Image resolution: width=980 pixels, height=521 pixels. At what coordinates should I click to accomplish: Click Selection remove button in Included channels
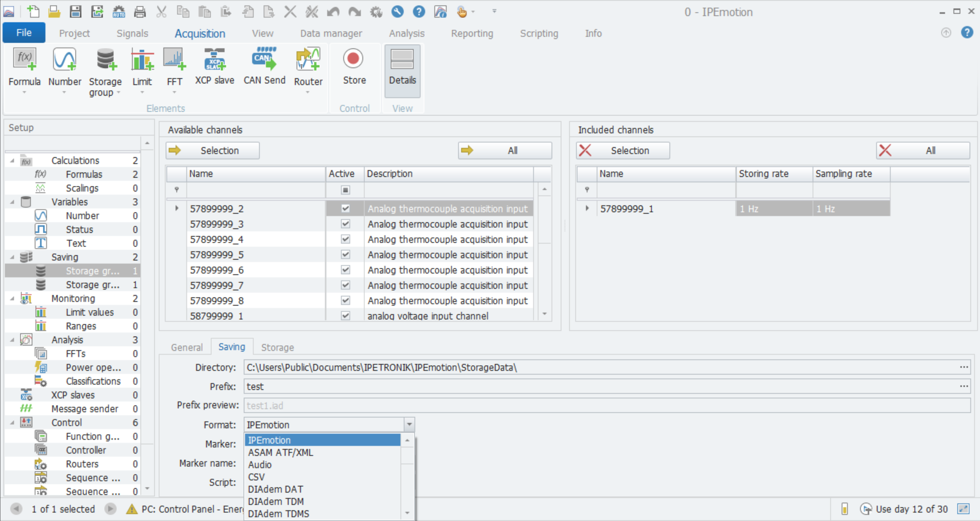[x=623, y=151]
